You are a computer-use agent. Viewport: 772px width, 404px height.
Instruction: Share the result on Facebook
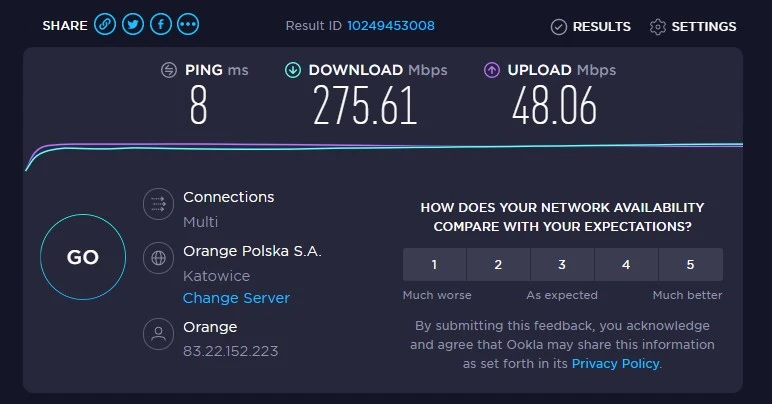tap(161, 25)
